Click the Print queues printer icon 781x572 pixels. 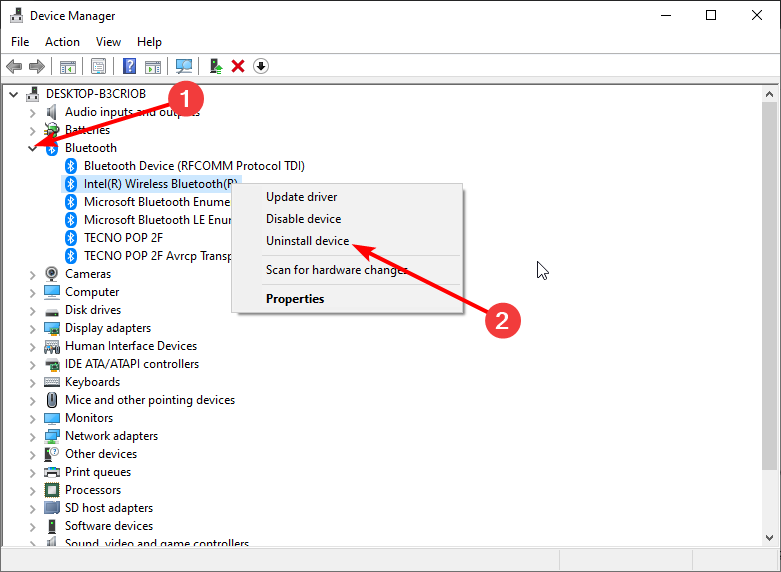point(52,472)
